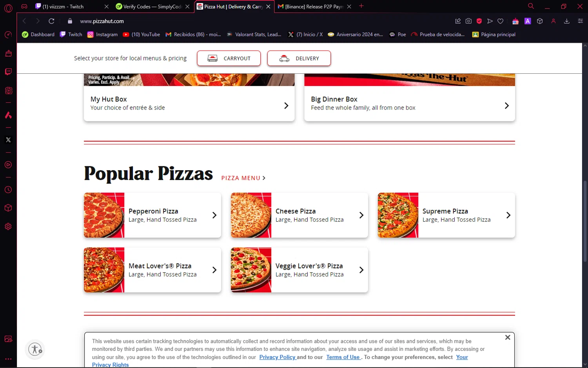Screen dimensions: 588x368
Task: Open the toolbar extensions cube
Action: click(x=540, y=21)
